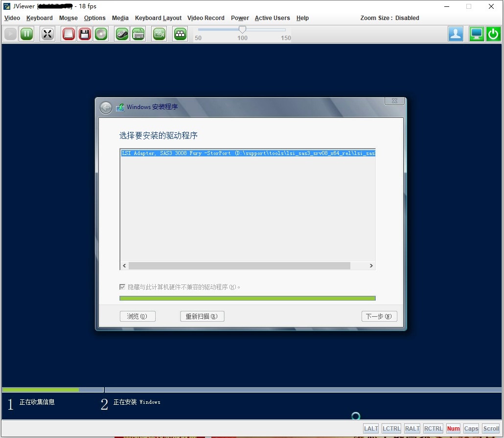Viewport: 504px width, 438px height.
Task: Open the Media menu
Action: click(120, 18)
